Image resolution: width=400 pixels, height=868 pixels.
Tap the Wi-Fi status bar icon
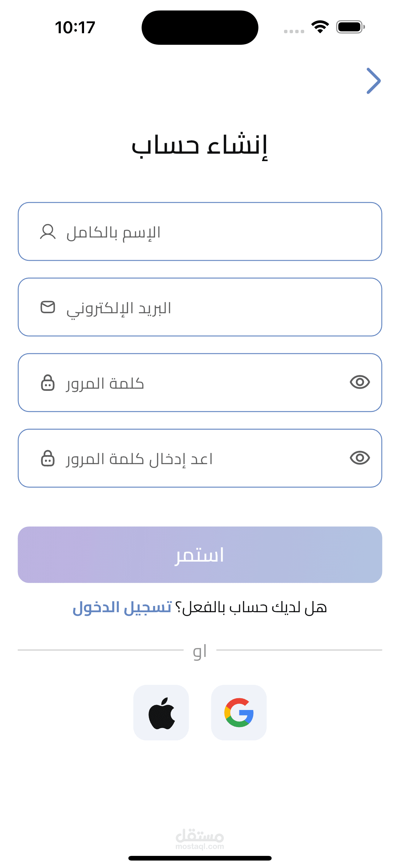coord(320,27)
